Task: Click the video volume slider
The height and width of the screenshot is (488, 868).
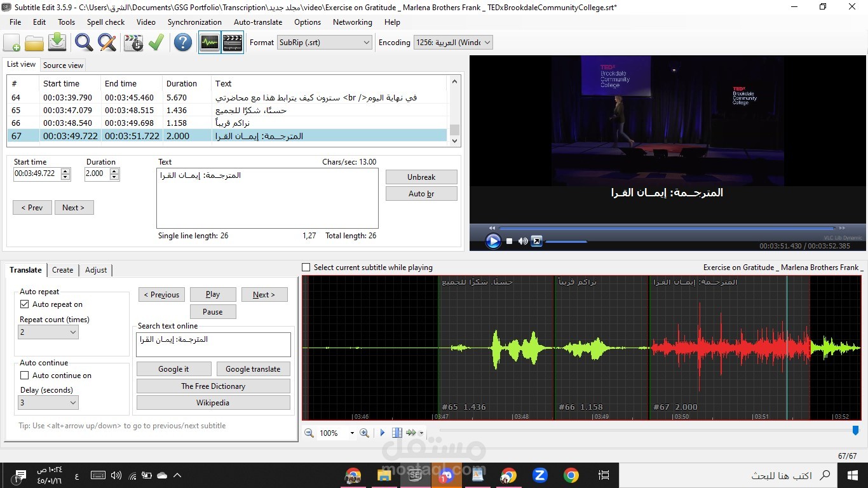Action: click(566, 241)
